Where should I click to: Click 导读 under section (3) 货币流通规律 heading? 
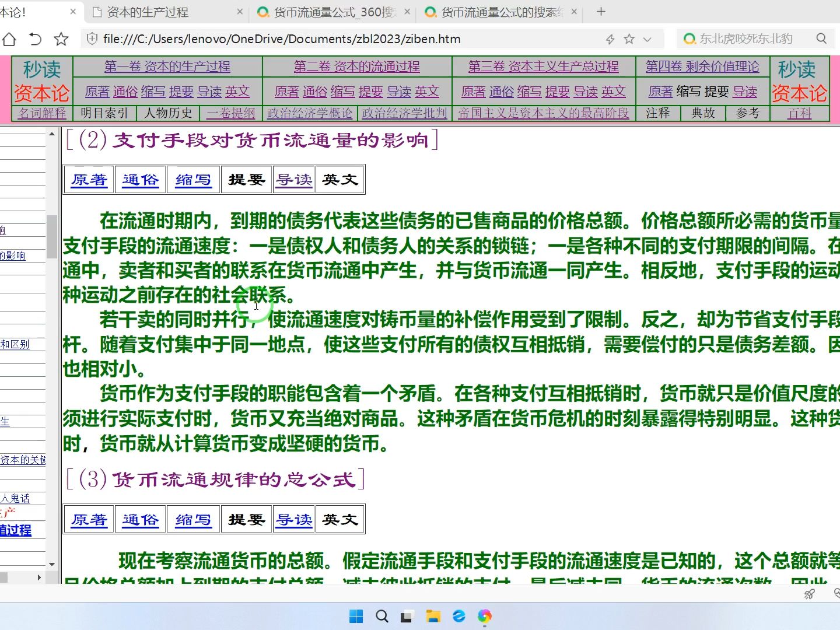[x=294, y=519]
